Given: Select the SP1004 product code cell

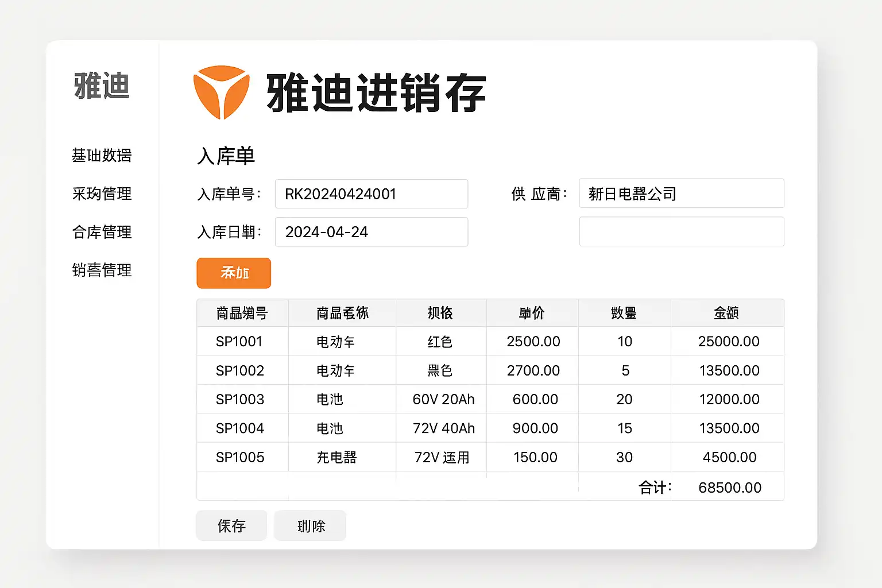Looking at the screenshot, I should [x=240, y=428].
